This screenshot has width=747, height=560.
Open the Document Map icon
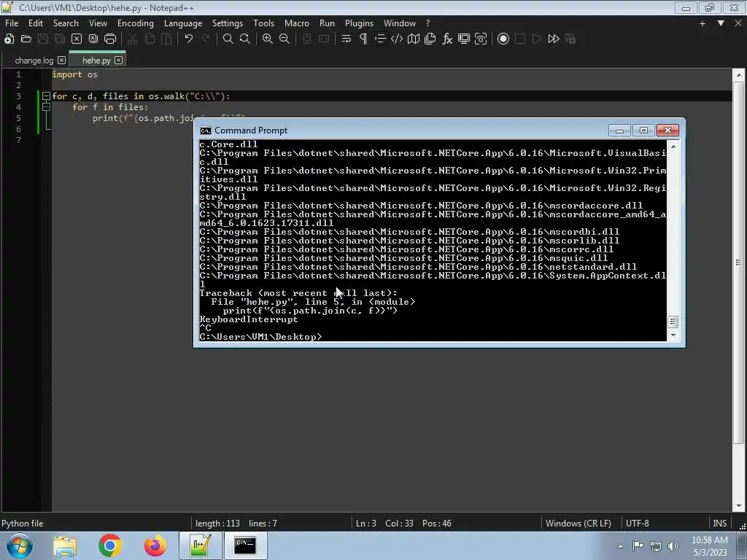pos(414,39)
